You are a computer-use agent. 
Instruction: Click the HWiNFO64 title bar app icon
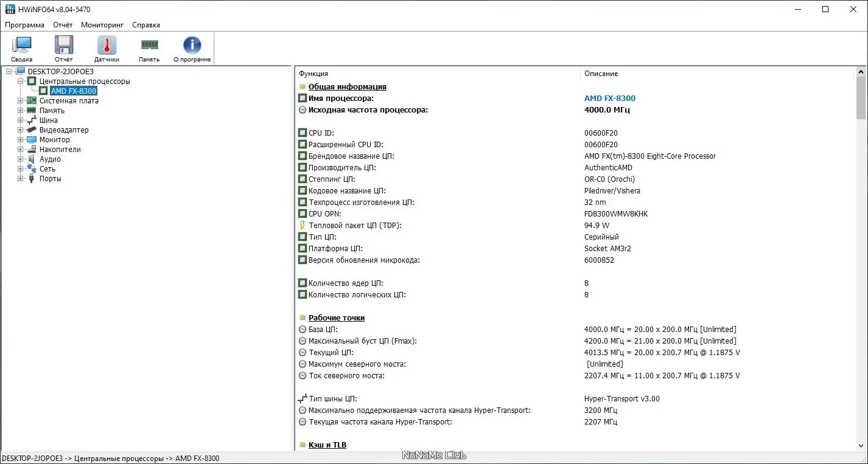(10, 9)
